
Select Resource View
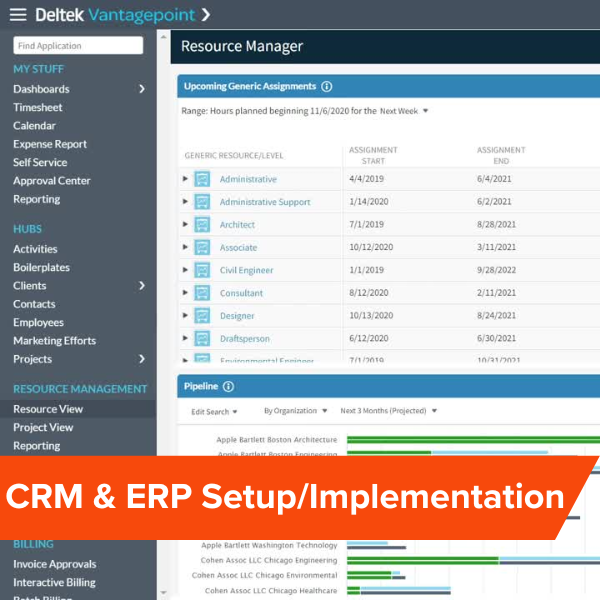point(48,409)
